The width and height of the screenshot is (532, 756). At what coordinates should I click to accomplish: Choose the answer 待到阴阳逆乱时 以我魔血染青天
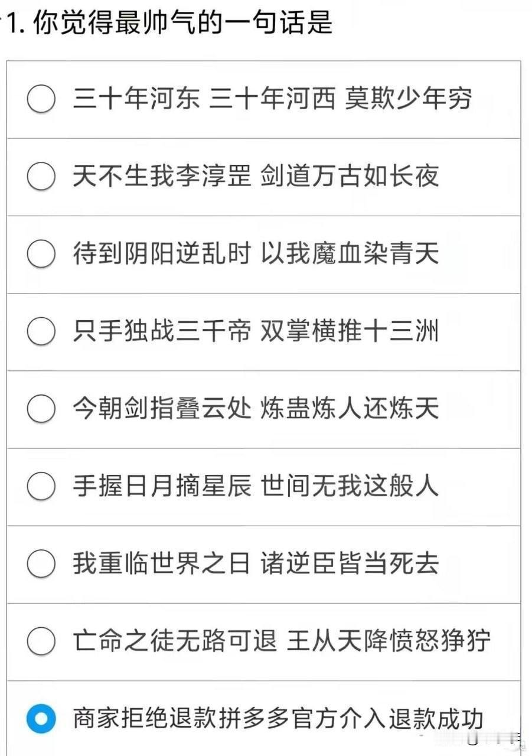[41, 255]
